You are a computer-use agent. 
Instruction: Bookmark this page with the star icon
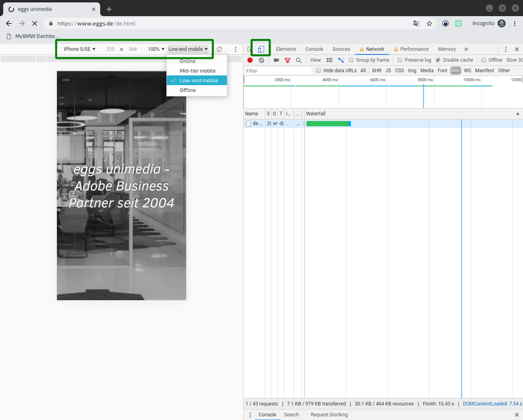click(430, 23)
